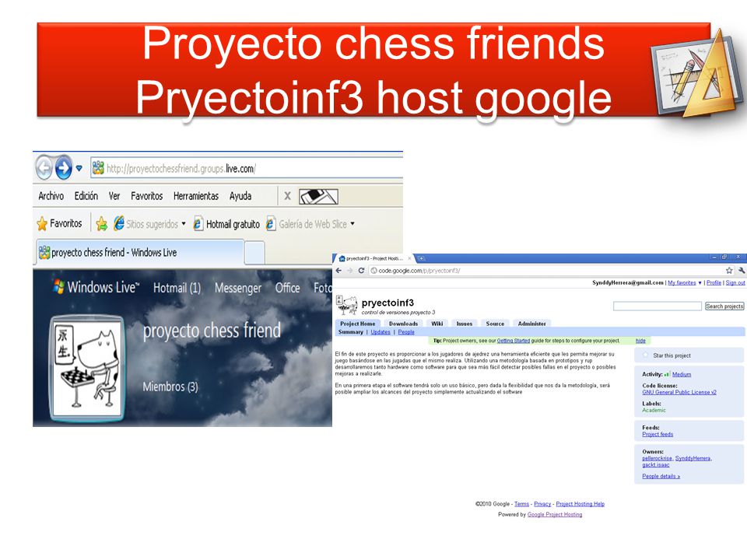The height and width of the screenshot is (560, 747).
Task: Open the Chrome wrench settings menu
Action: (x=742, y=271)
